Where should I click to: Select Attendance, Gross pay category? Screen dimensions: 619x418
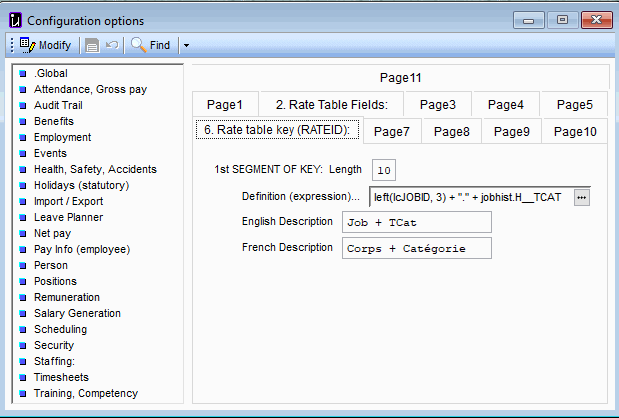[x=90, y=89]
